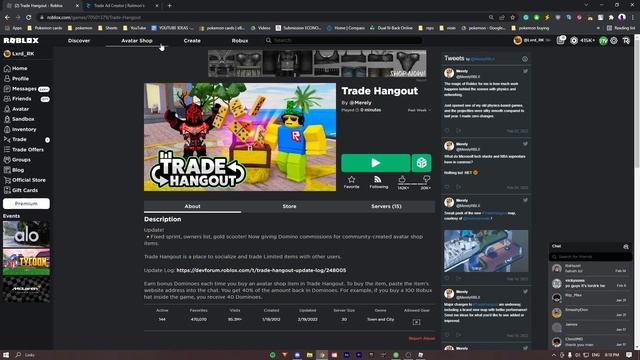Open Groups in the sidebar
The height and width of the screenshot is (360, 640).
(17, 160)
